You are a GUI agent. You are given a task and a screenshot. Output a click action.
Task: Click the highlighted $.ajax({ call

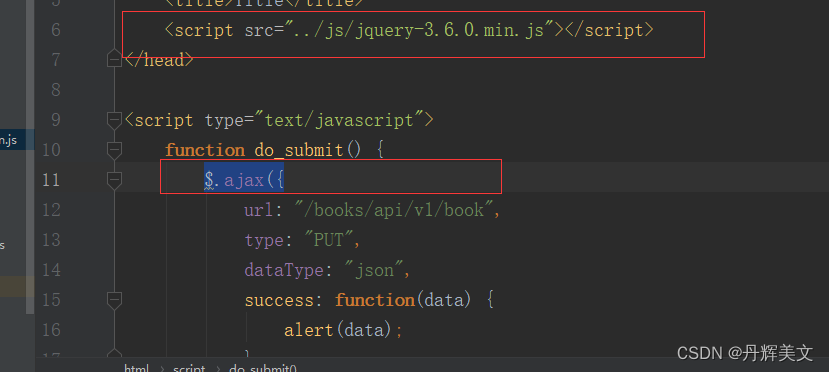point(244,180)
